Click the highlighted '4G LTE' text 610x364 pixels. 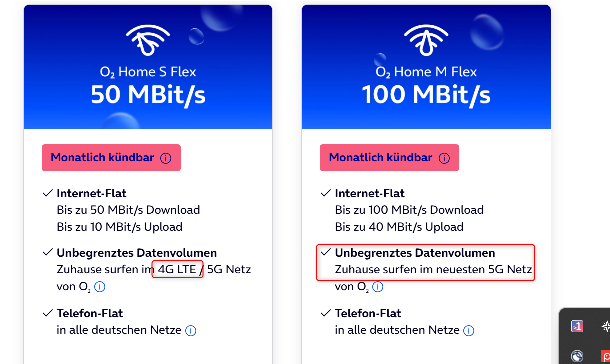(177, 270)
